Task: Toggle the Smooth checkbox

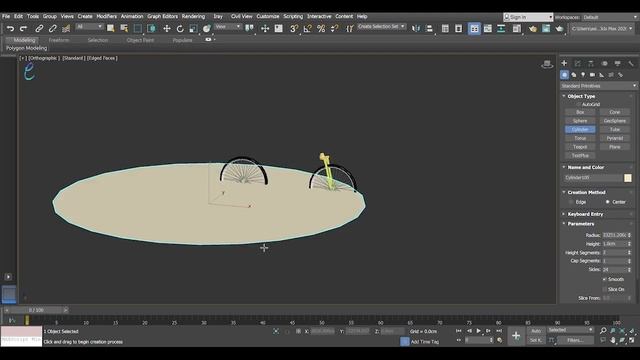Action: pos(604,279)
